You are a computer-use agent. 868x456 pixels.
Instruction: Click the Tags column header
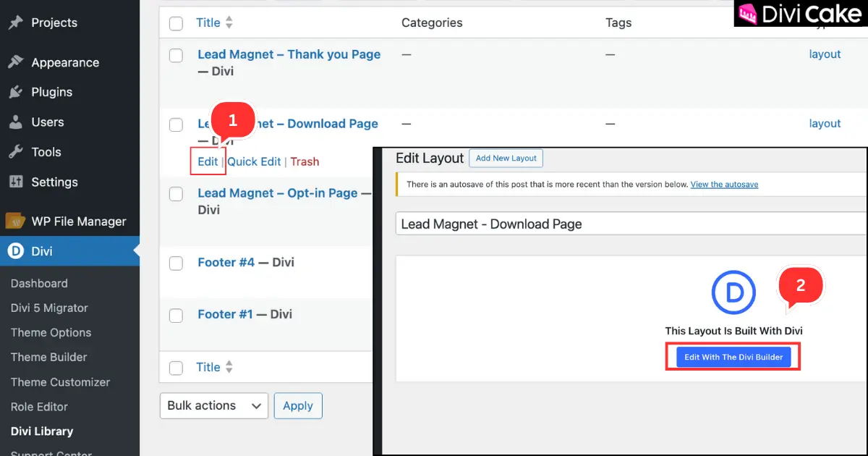tap(618, 23)
